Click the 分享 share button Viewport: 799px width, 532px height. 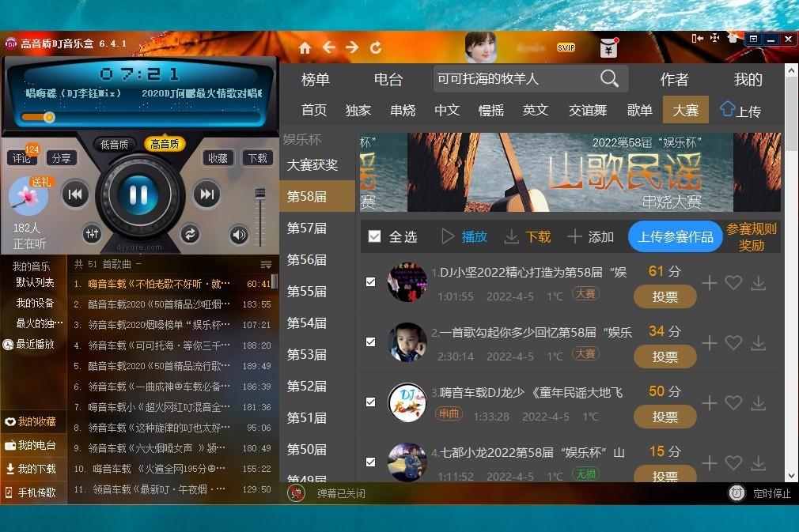pos(61,158)
